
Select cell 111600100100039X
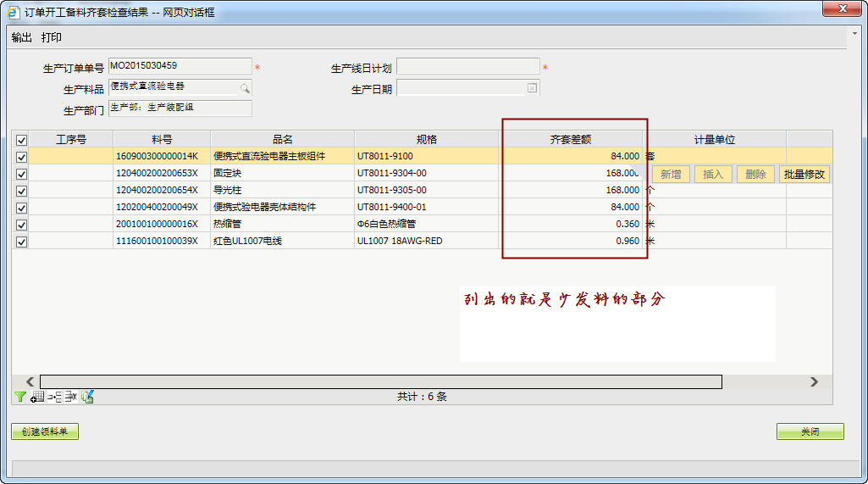[162, 242]
